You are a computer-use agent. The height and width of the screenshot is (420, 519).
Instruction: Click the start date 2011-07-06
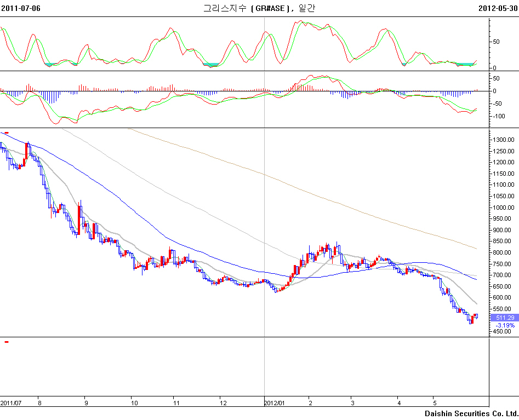pos(21,8)
